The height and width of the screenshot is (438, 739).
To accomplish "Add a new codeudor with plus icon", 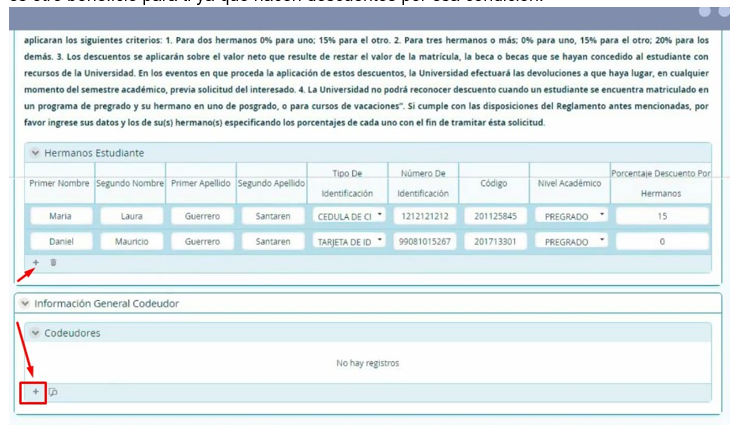I will tap(35, 392).
